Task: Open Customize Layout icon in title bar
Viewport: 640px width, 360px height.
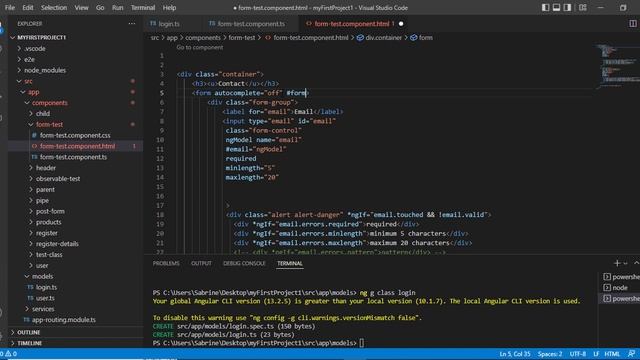Action: (583, 7)
